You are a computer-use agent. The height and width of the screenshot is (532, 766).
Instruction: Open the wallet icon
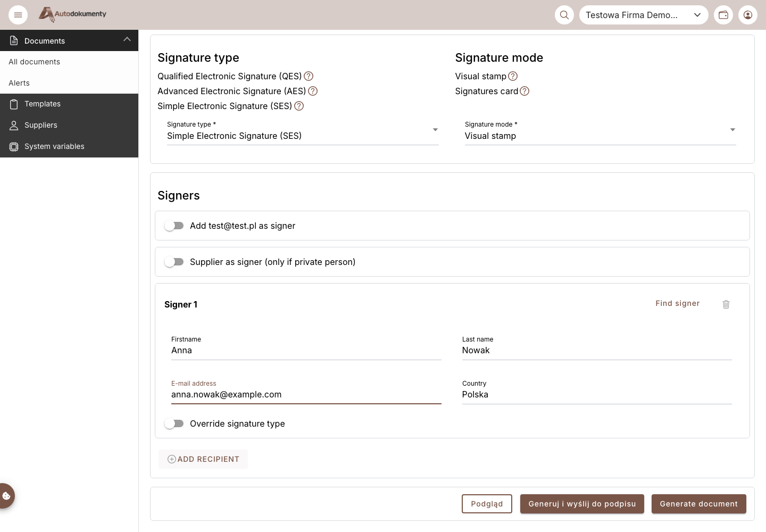coord(723,15)
